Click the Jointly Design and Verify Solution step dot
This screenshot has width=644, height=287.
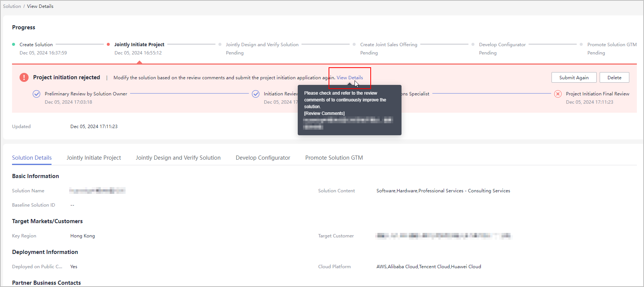click(x=220, y=44)
